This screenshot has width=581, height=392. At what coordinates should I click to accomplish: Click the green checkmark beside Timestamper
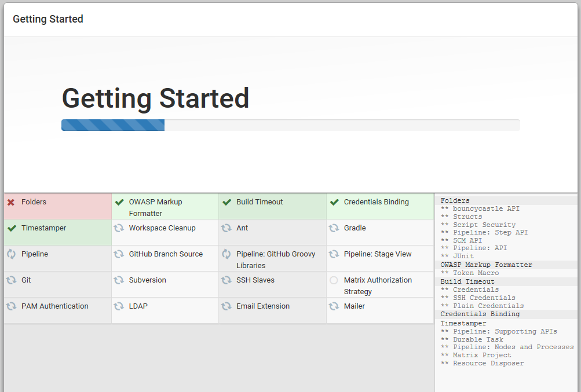tap(12, 228)
